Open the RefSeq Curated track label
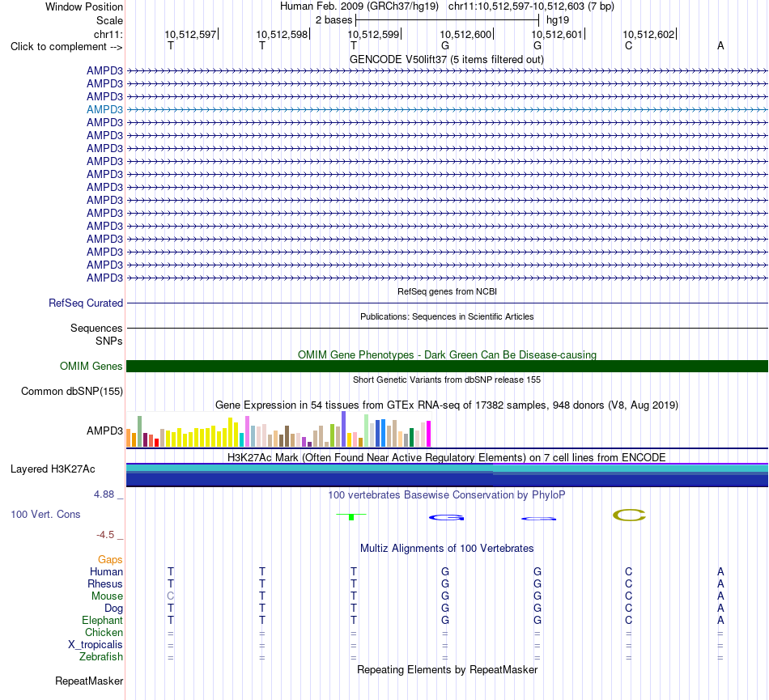The height and width of the screenshot is (700, 769). pos(86,303)
